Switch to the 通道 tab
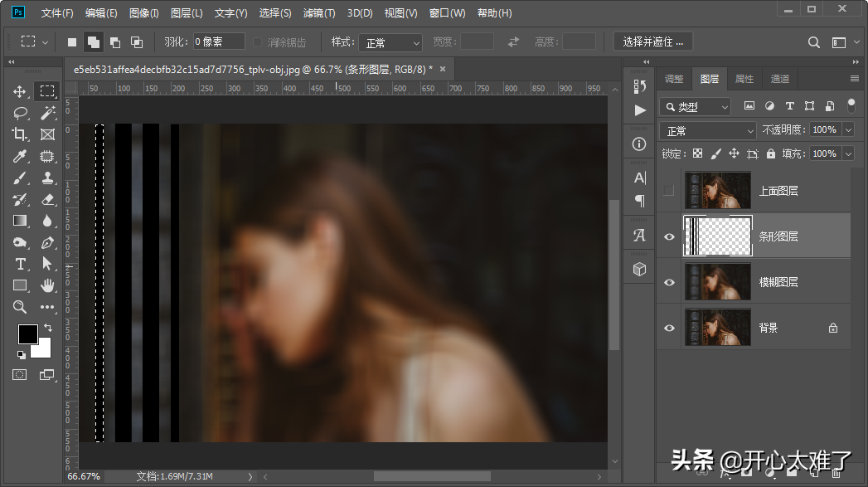The height and width of the screenshot is (487, 868). [780, 79]
